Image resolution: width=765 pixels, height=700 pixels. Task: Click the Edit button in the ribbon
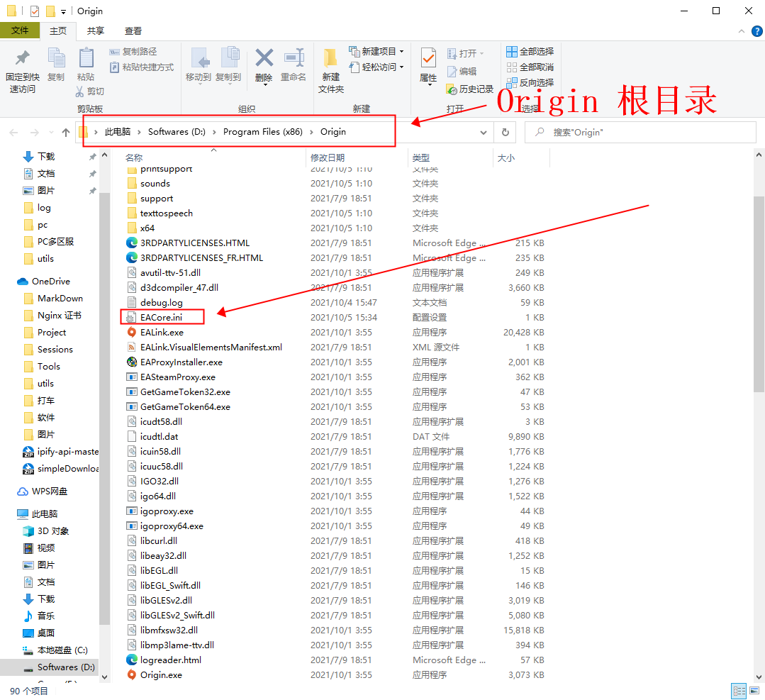coord(462,71)
